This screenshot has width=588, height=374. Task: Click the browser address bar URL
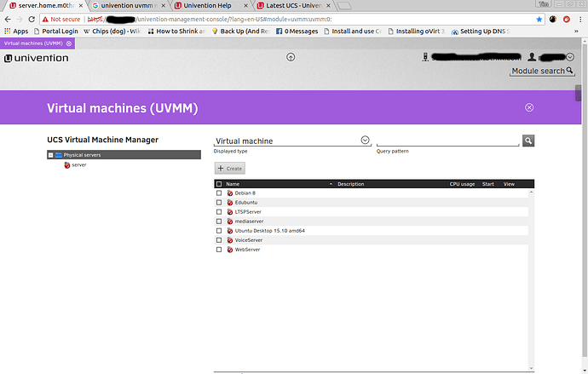click(210, 19)
